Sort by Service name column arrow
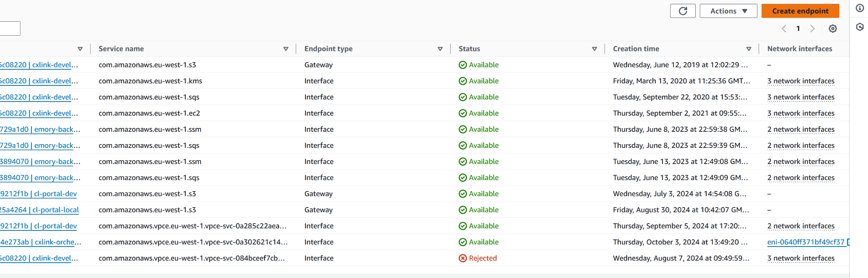 [x=286, y=49]
